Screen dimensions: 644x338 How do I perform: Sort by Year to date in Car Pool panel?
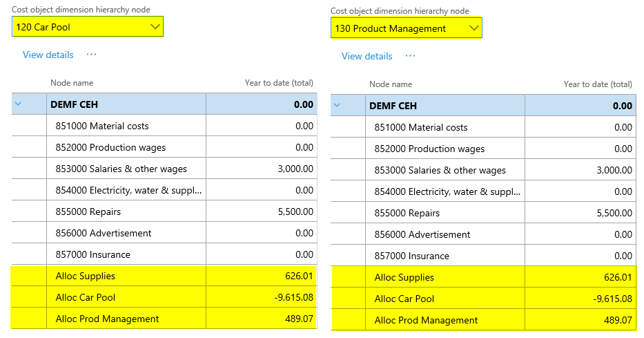pos(279,83)
